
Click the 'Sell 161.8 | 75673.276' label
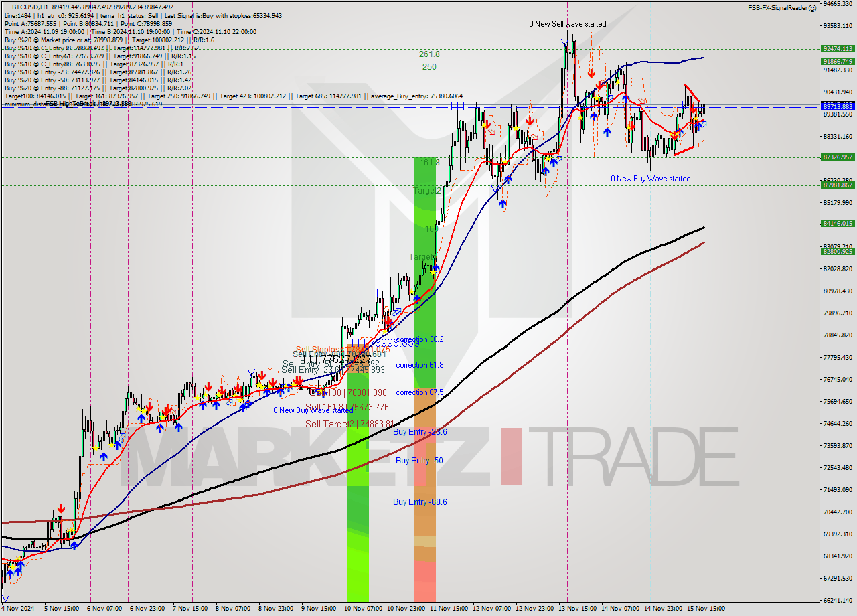[x=347, y=407]
